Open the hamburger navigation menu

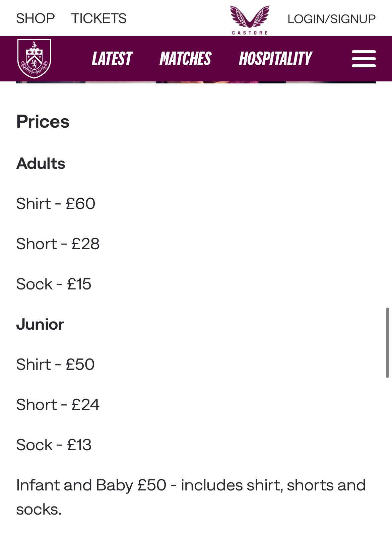coord(364,59)
